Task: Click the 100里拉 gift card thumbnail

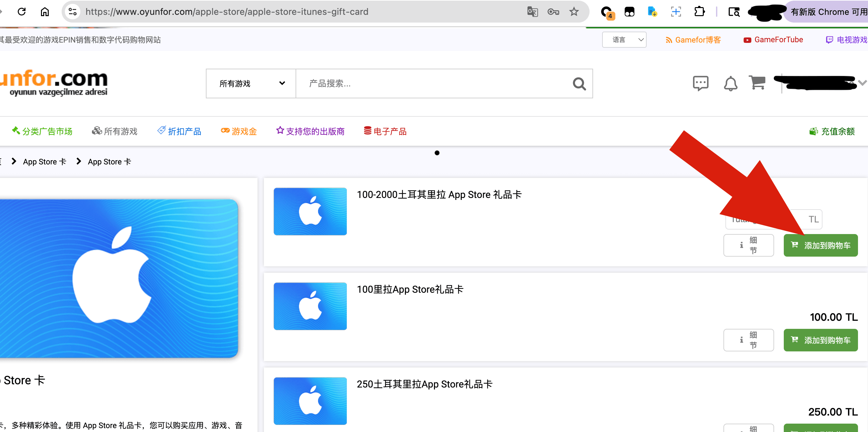Action: click(x=310, y=306)
